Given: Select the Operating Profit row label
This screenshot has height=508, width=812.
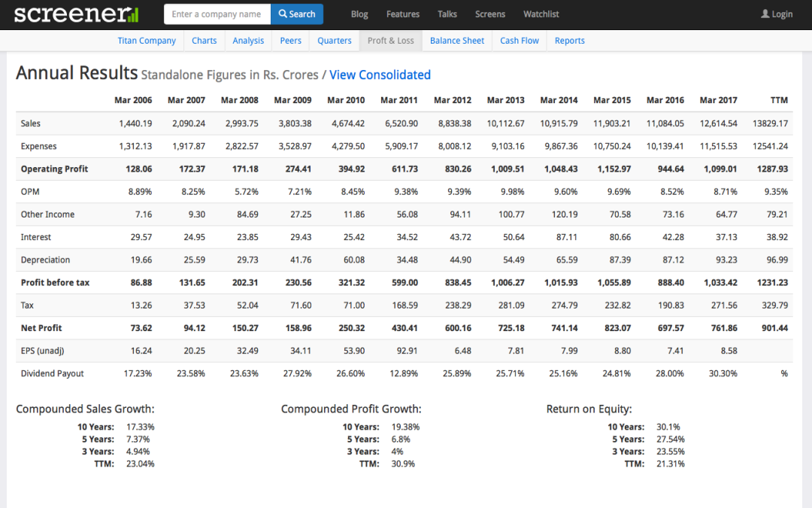Looking at the screenshot, I should click(54, 169).
